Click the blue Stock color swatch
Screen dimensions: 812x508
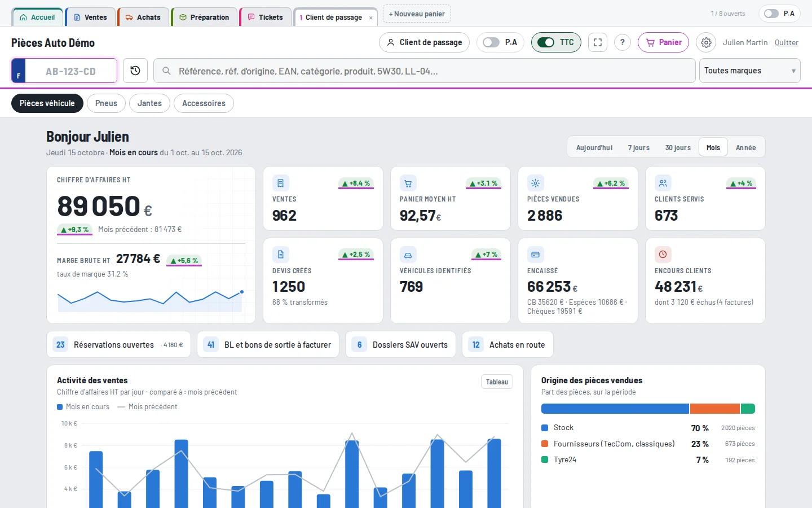545,428
